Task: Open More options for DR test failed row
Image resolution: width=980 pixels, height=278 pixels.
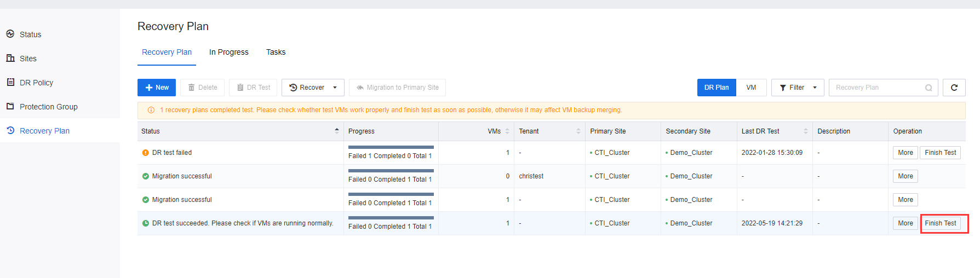Action: click(905, 153)
